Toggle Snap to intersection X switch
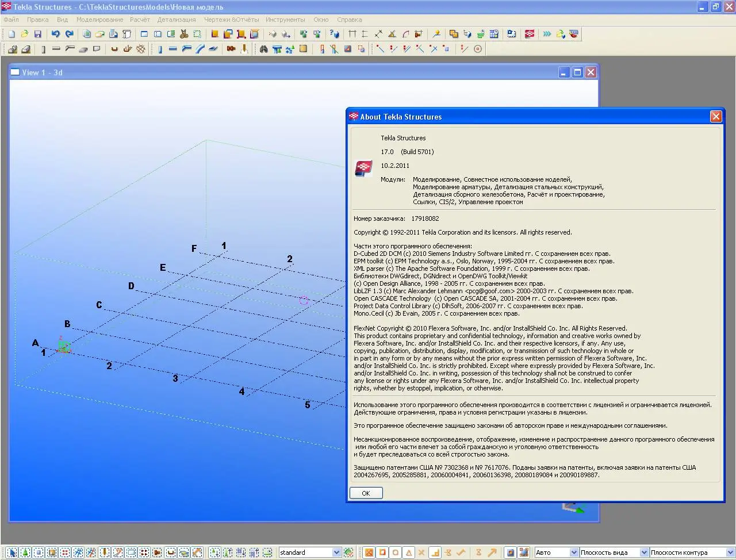 421,553
